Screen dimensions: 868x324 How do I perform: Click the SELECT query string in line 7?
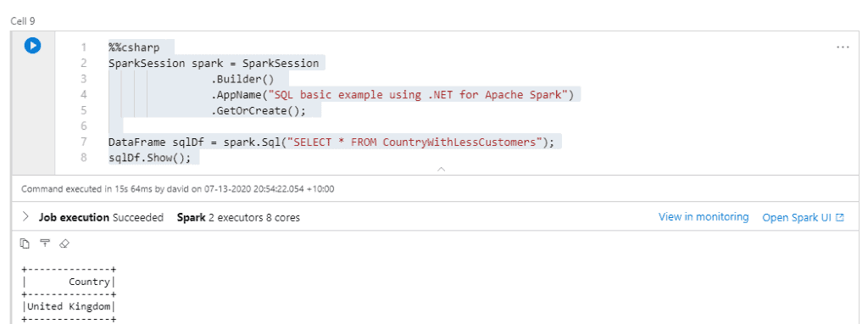click(415, 142)
